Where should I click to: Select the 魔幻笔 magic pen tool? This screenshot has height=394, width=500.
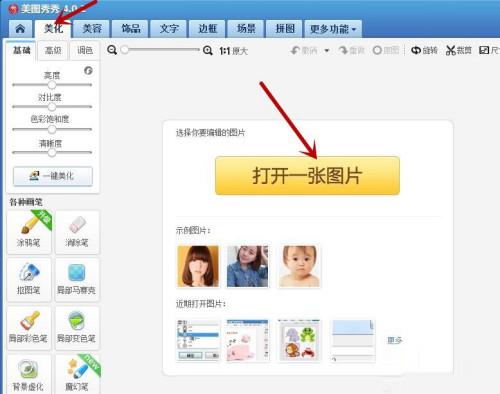(77, 375)
